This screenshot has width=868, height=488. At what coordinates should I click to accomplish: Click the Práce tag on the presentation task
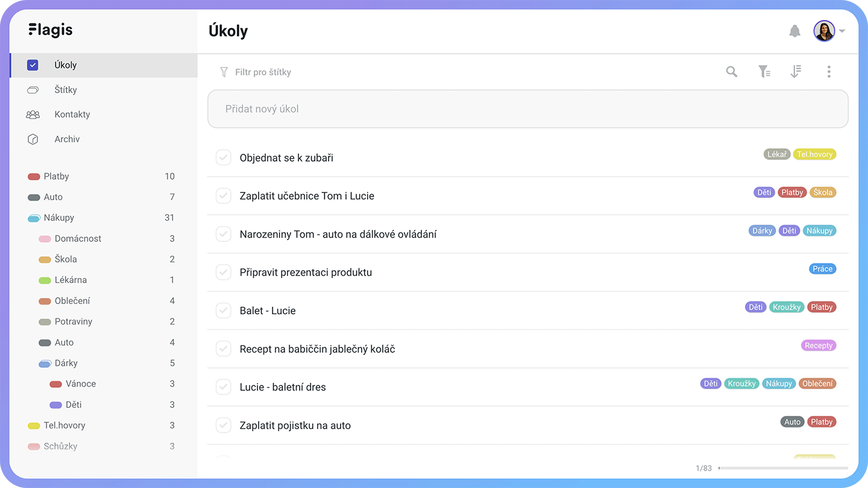[x=822, y=269]
